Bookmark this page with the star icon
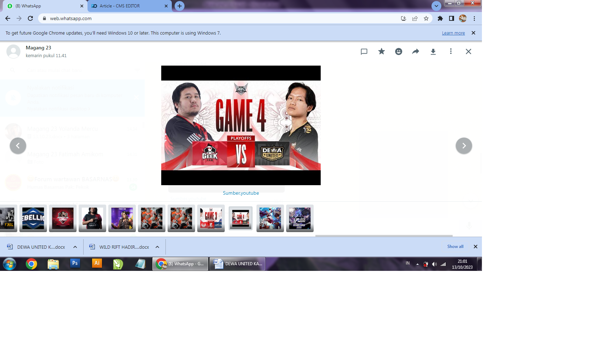This screenshot has width=592, height=364. (426, 18)
